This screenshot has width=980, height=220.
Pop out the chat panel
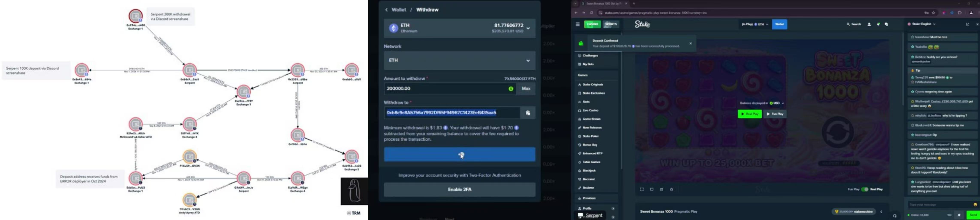pos(967,24)
